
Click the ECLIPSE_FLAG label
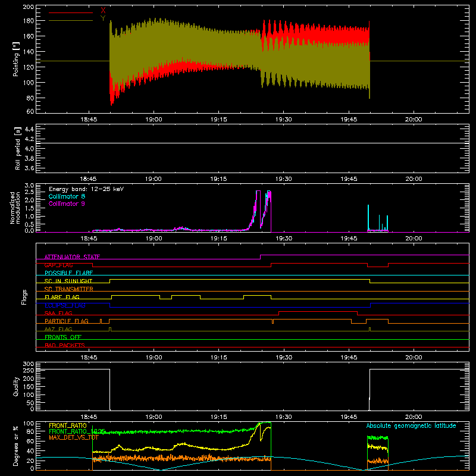tap(65, 305)
